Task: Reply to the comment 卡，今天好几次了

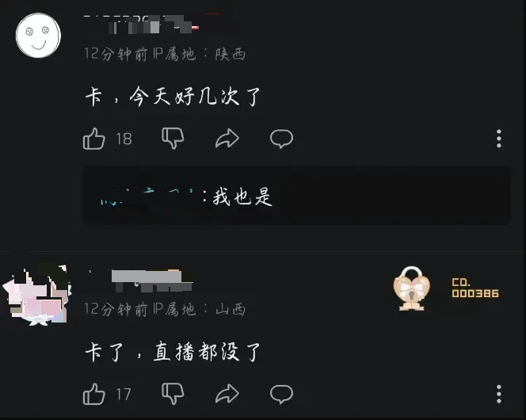Action: click(x=281, y=138)
